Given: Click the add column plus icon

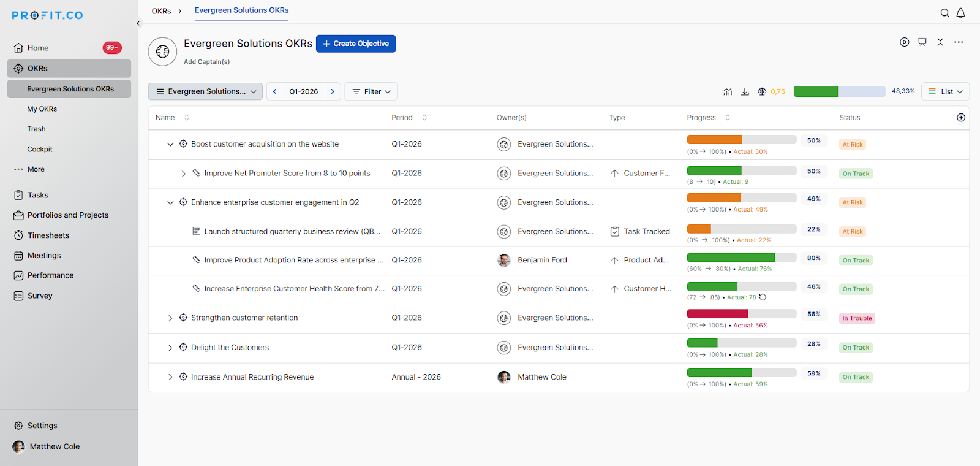Looking at the screenshot, I should (960, 118).
